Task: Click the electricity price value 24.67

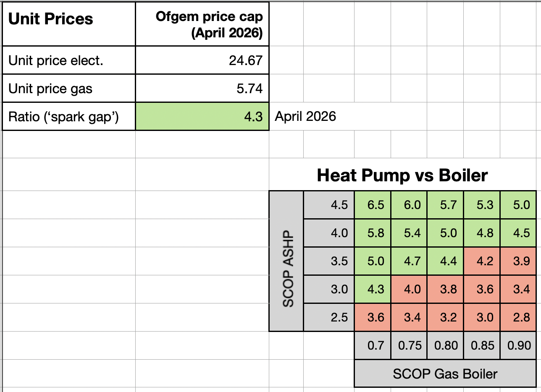Action: pyautogui.click(x=202, y=60)
